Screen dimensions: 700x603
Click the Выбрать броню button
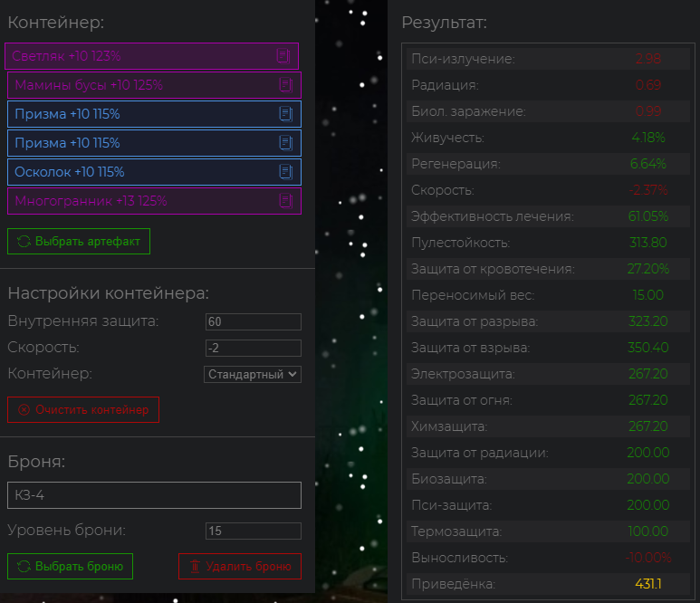tap(70, 567)
